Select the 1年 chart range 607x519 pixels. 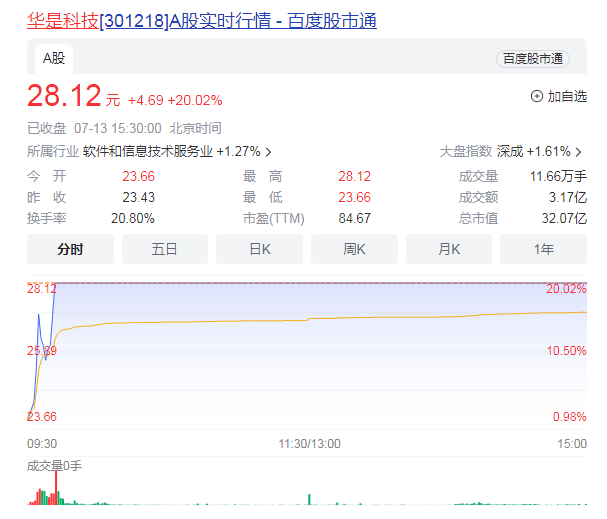(543, 249)
